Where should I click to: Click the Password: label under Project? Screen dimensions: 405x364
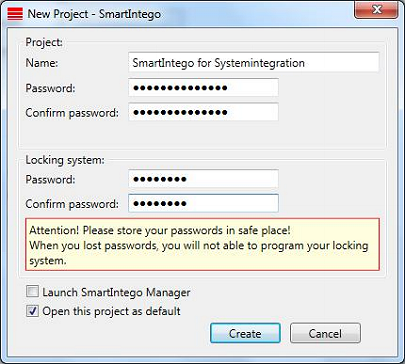(50, 88)
